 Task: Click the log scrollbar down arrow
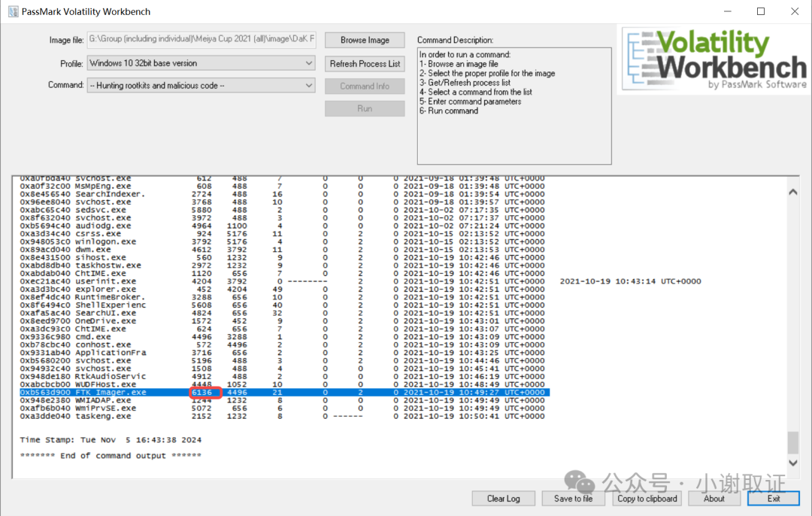tap(793, 463)
